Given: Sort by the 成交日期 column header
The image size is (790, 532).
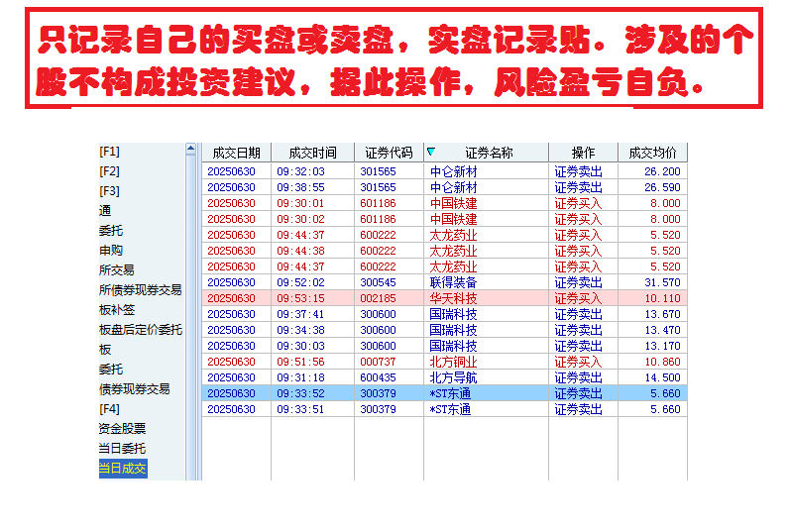Looking at the screenshot, I should pos(236,153).
